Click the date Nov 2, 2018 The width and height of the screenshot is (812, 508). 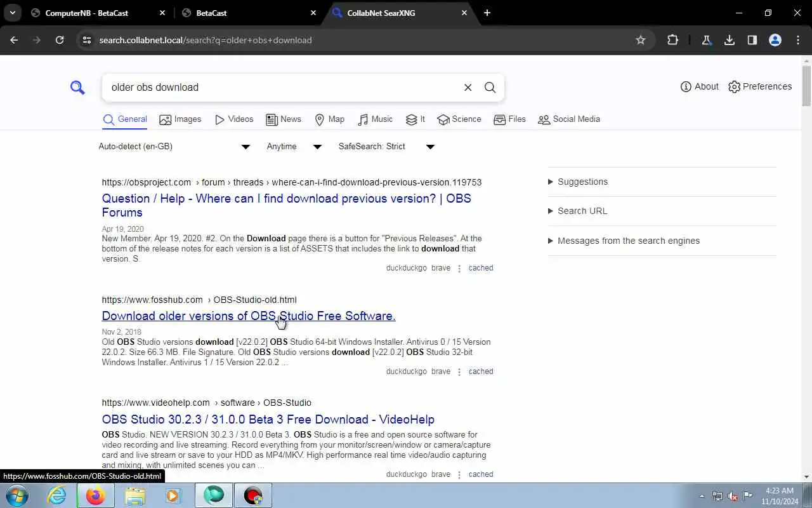(x=121, y=332)
